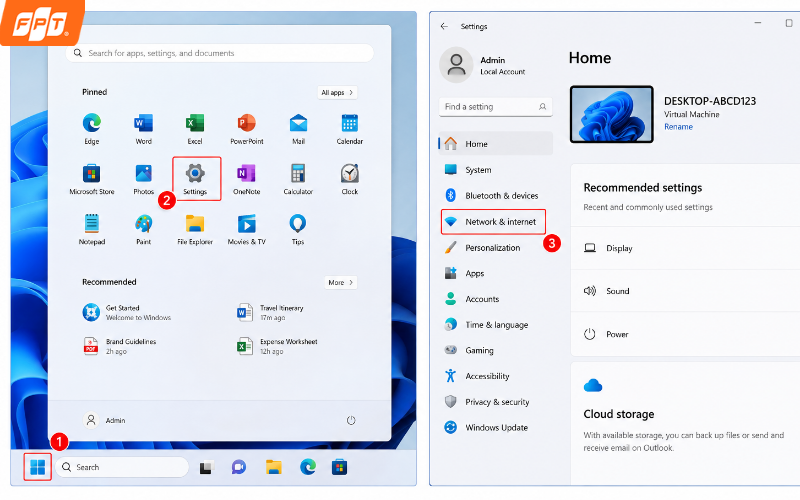Viewport: 800px width, 500px height.
Task: Open the Clock app
Action: [x=349, y=179]
